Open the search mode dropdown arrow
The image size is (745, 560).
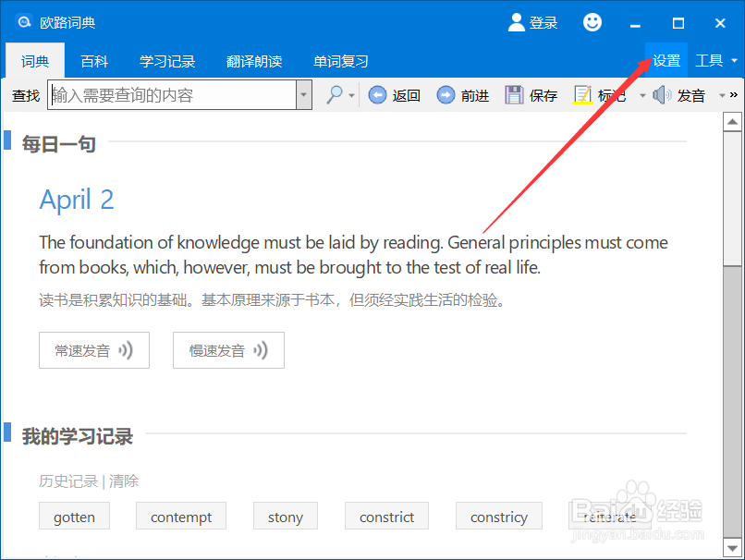(351, 95)
